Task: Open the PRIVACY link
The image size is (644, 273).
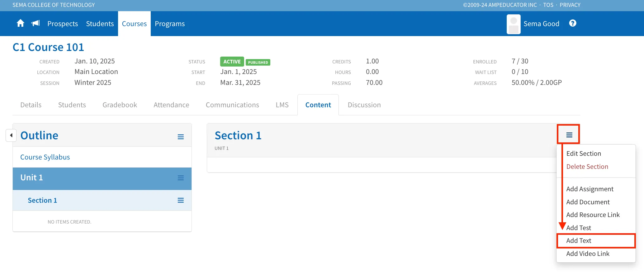Action: click(570, 5)
